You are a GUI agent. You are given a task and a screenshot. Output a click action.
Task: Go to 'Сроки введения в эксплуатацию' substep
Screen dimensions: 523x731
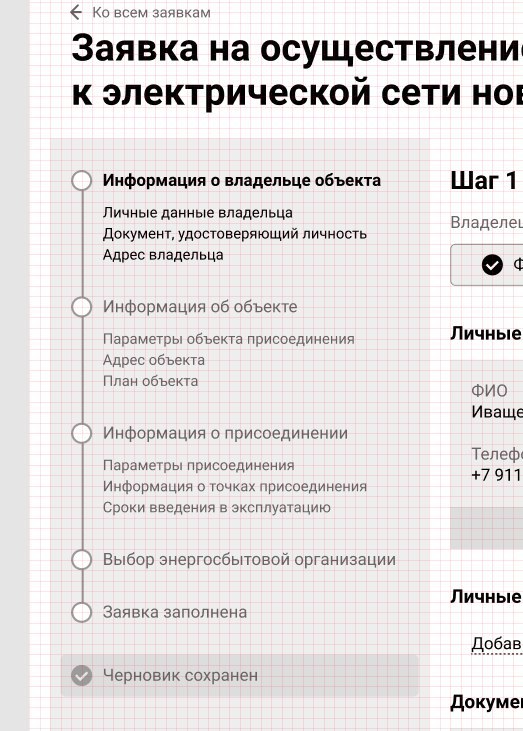(x=217, y=507)
